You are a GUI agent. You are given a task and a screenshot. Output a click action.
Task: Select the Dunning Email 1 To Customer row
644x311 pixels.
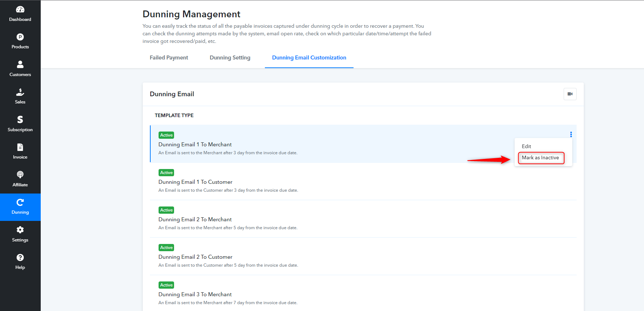click(x=363, y=181)
